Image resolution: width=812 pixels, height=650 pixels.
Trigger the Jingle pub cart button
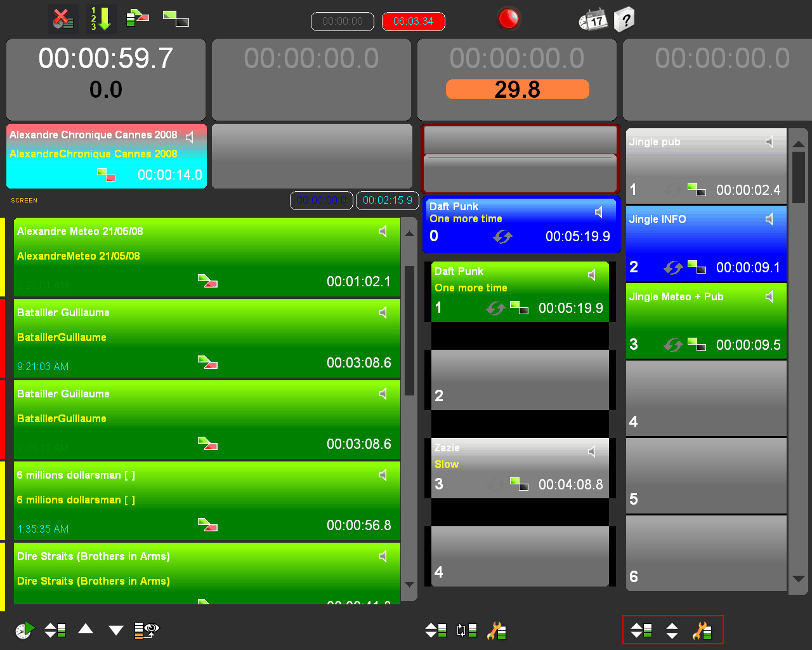click(x=705, y=165)
